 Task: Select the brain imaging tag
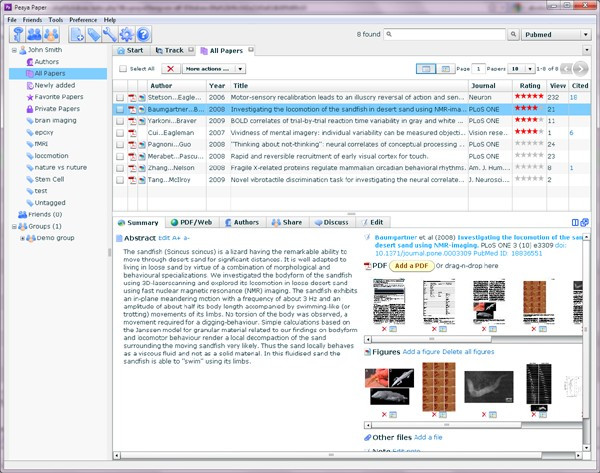[55, 121]
